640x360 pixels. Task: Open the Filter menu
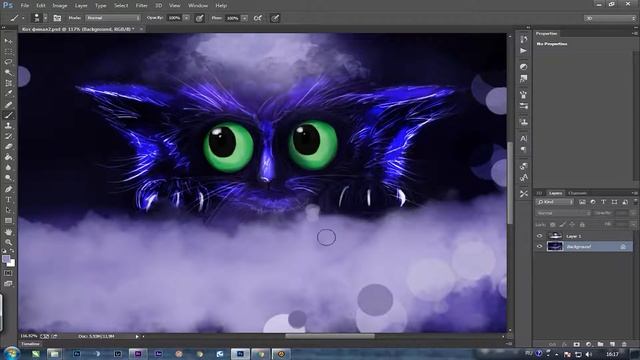click(142, 6)
